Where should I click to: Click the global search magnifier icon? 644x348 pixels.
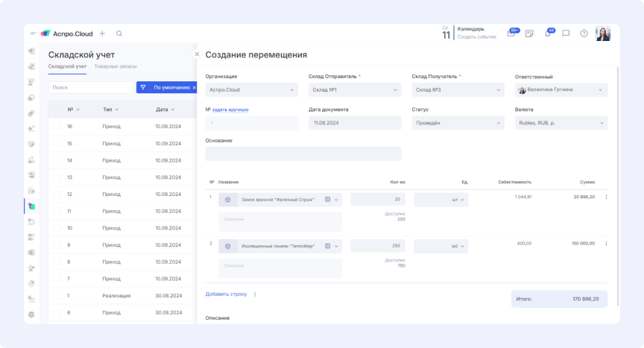click(119, 34)
